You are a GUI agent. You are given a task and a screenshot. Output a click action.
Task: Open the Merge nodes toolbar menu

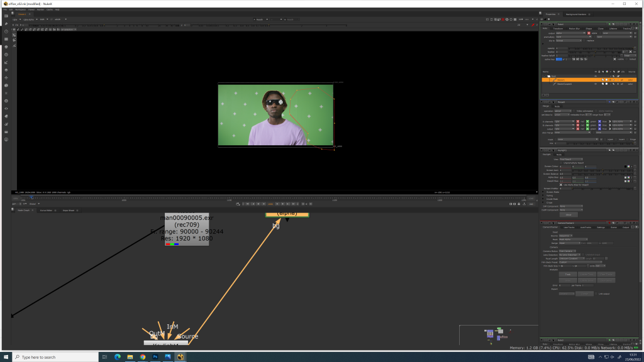[x=6, y=70]
